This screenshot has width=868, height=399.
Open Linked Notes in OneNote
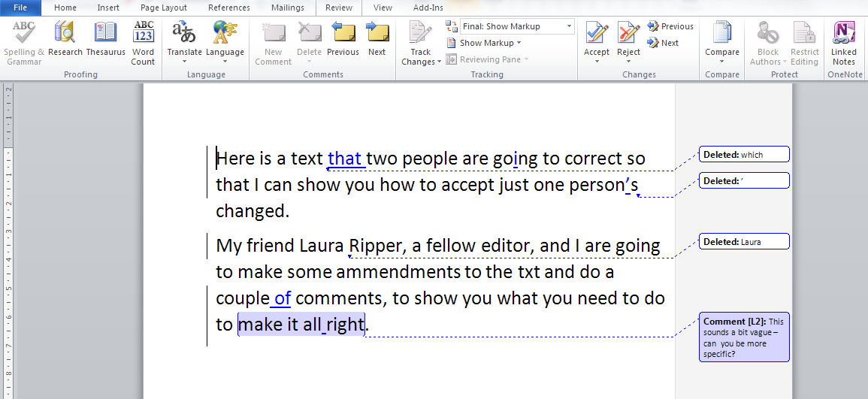(x=843, y=43)
